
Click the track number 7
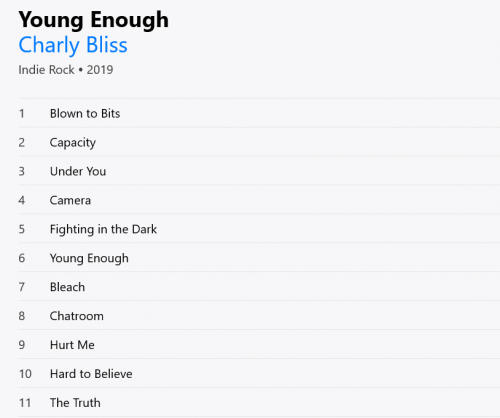point(22,287)
